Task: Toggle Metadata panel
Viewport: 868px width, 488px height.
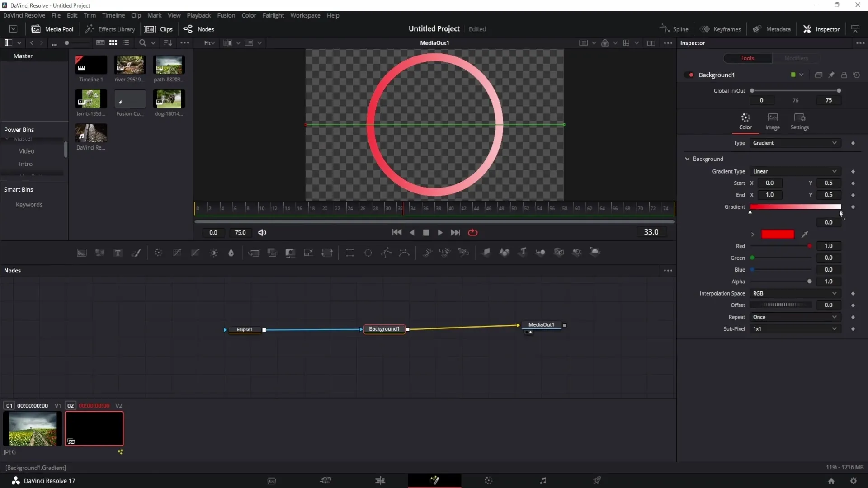Action: (772, 29)
